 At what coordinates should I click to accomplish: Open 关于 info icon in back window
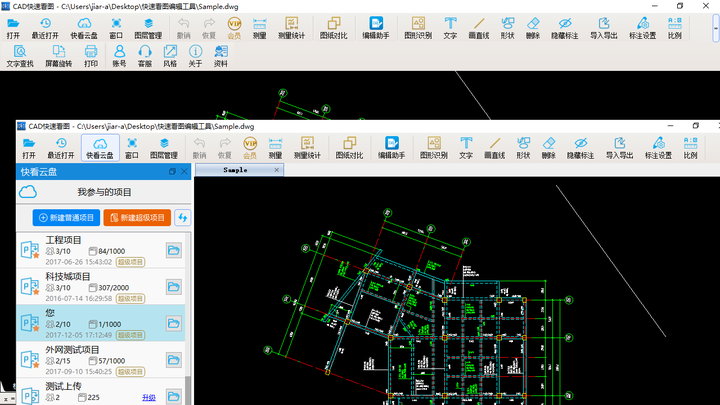(x=195, y=56)
